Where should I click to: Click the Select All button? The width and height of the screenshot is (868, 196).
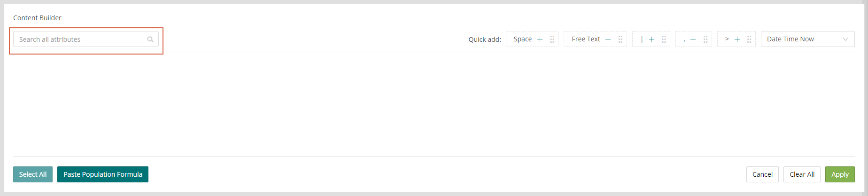[x=33, y=174]
